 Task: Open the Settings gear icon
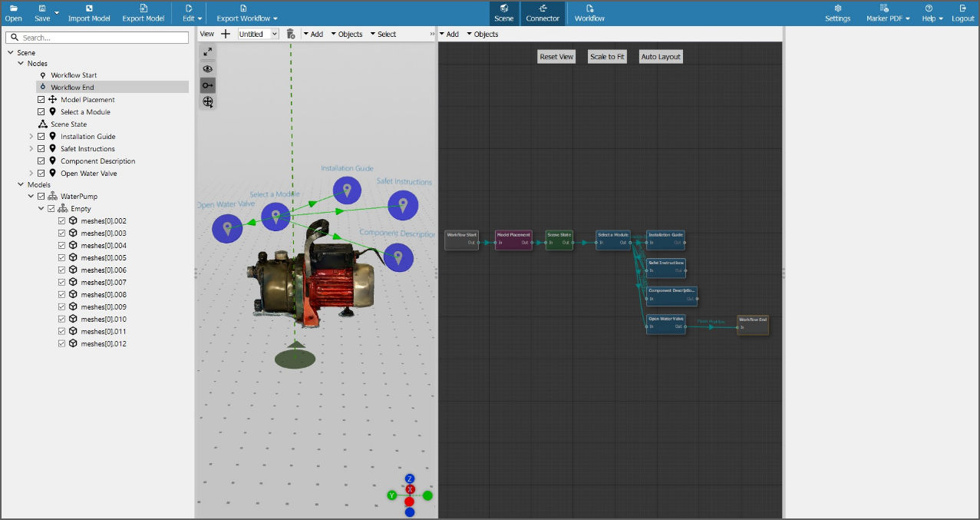[837, 8]
